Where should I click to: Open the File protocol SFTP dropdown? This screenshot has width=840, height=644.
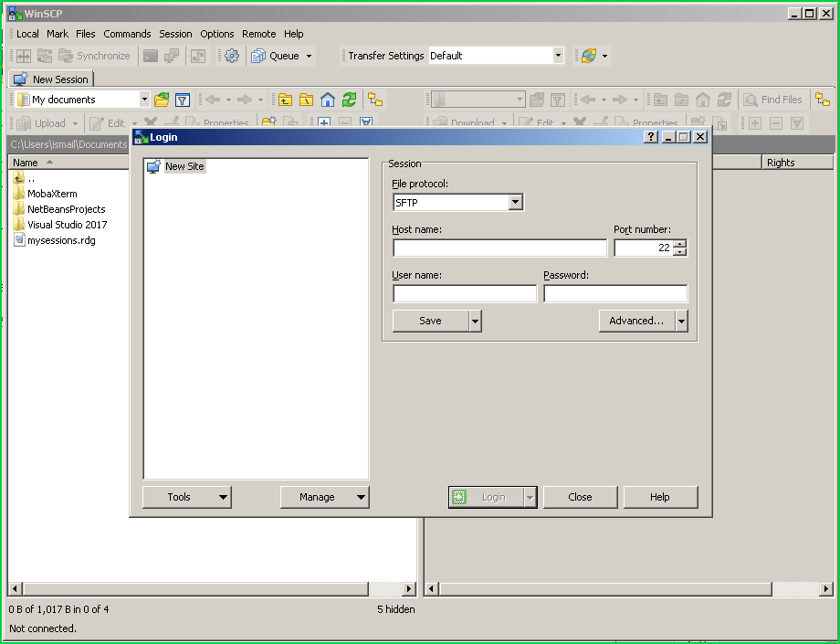click(515, 203)
